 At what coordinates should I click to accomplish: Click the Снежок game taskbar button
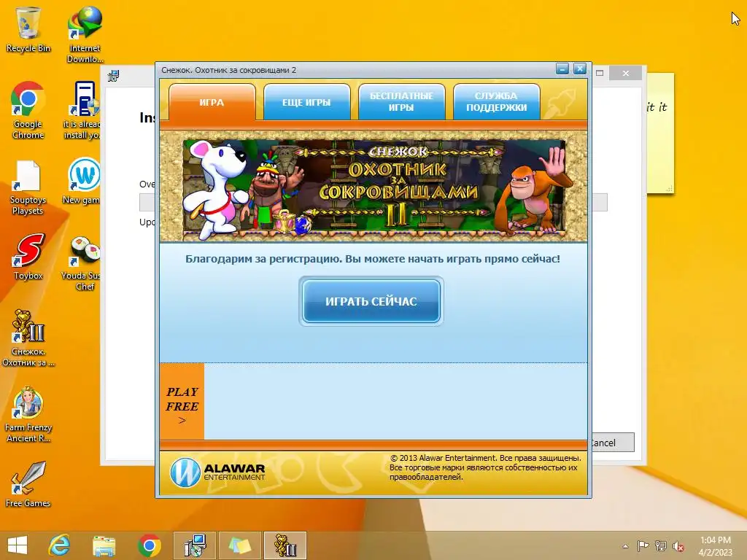pyautogui.click(x=285, y=545)
